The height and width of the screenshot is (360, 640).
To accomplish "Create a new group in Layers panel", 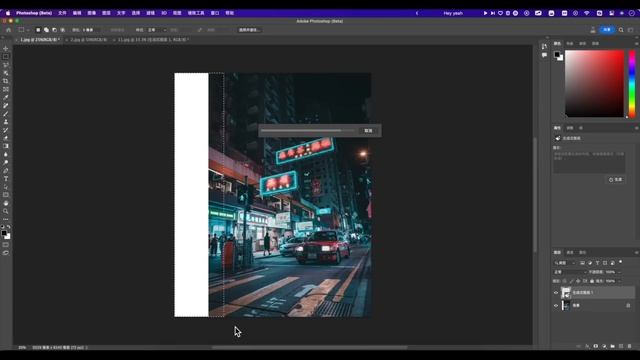I will 613,346.
